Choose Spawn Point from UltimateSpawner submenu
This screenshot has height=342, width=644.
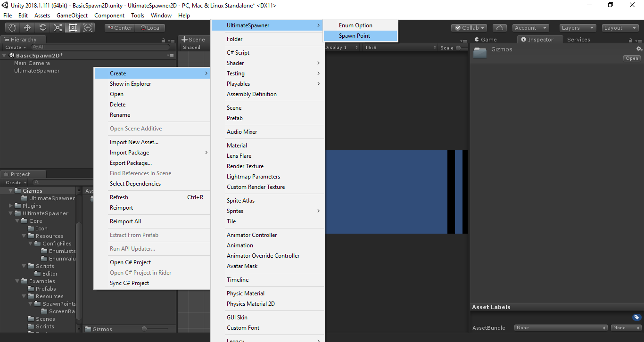click(x=361, y=36)
